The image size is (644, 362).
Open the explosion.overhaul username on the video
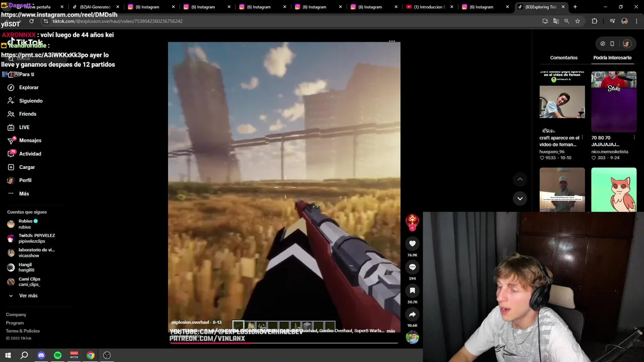click(190, 322)
